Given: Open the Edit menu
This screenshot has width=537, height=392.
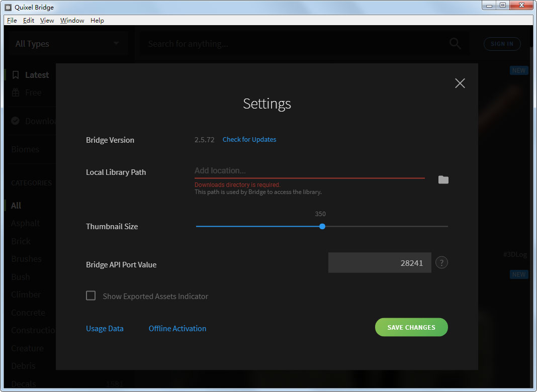Looking at the screenshot, I should point(29,20).
